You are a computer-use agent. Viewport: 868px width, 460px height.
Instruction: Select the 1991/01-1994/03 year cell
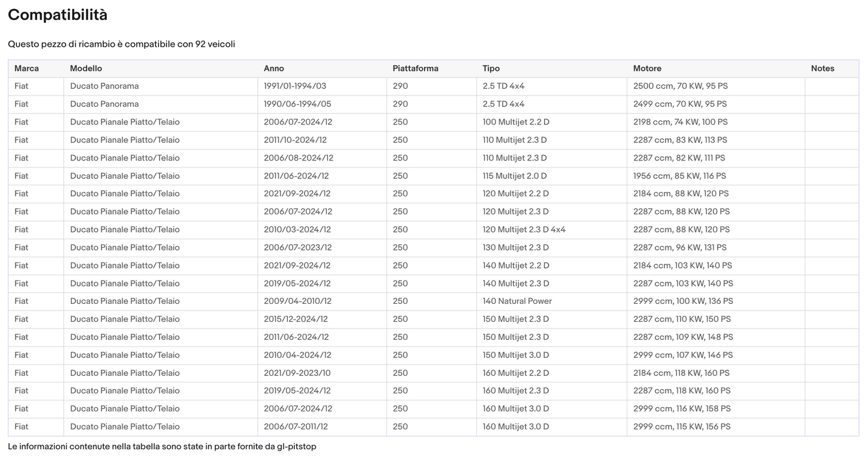click(295, 86)
